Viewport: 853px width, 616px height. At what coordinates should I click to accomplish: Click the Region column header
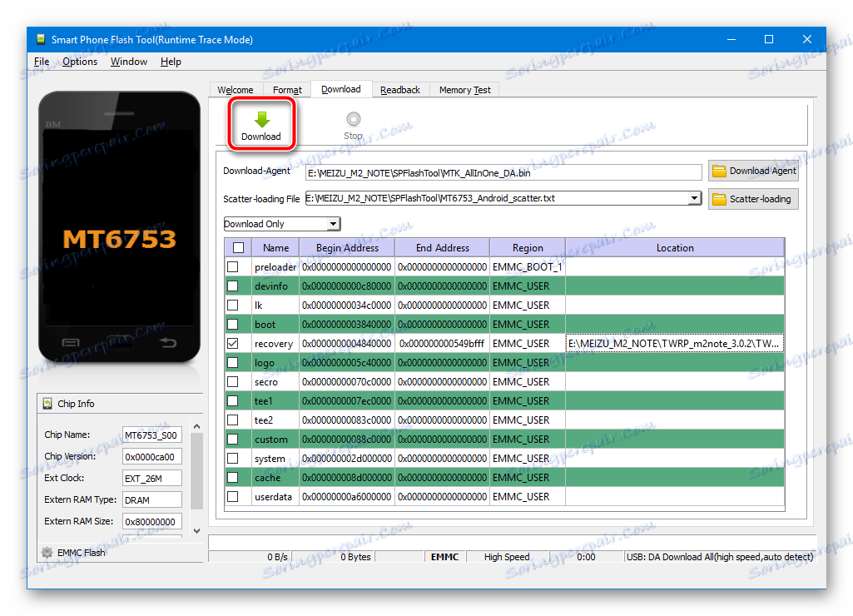[528, 247]
